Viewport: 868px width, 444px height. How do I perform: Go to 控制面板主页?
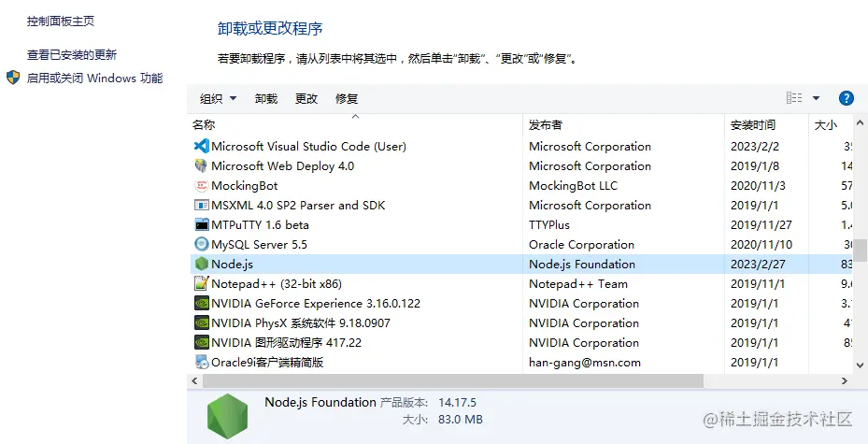pos(61,21)
